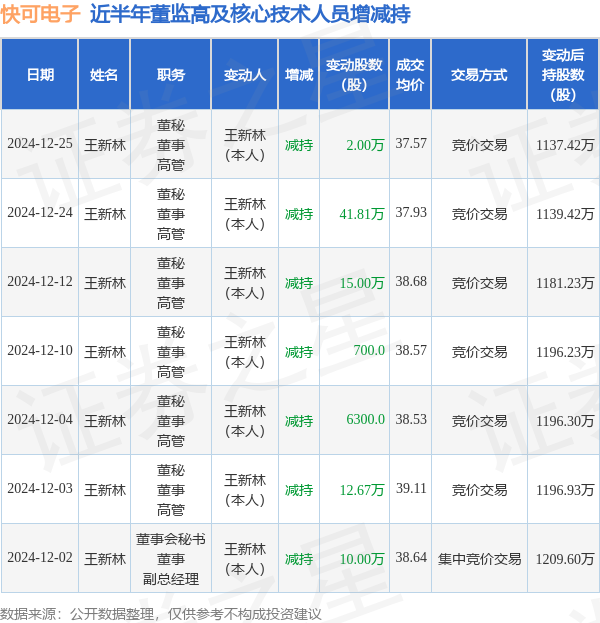Select the 1196.93万 holdings cell
Viewport: 600px width, 623px height.
click(x=564, y=489)
